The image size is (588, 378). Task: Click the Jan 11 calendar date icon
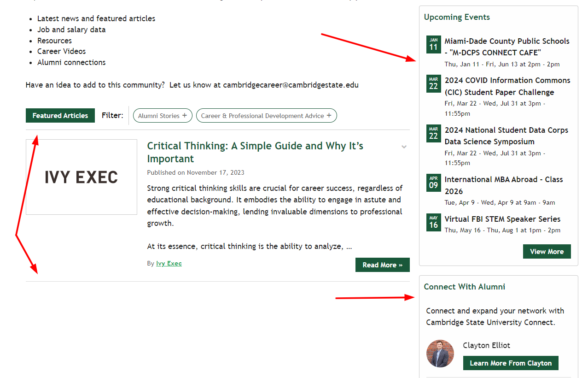point(433,44)
